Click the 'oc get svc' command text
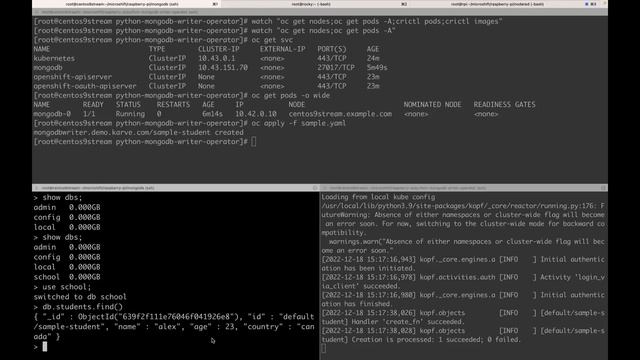 (x=272, y=40)
